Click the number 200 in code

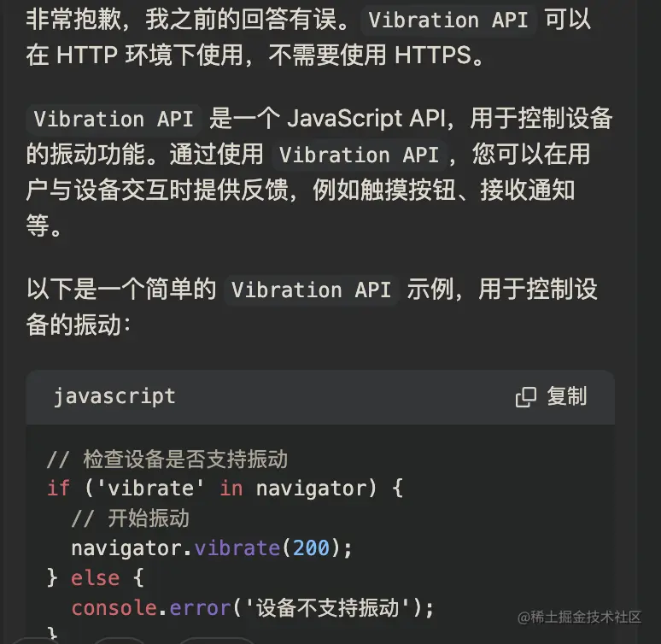point(311,547)
